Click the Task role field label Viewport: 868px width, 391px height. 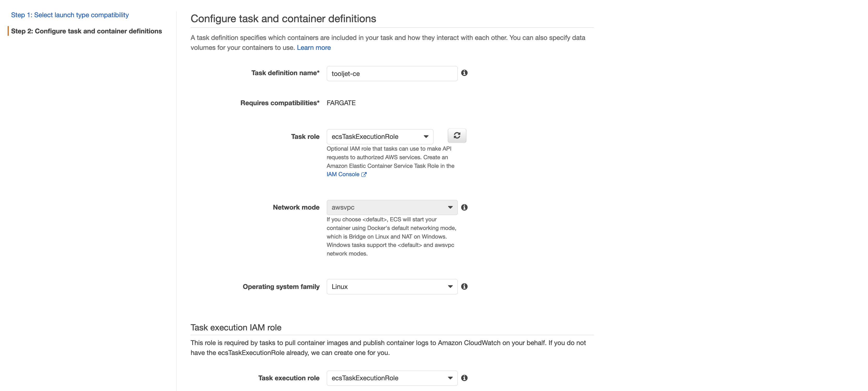click(305, 137)
